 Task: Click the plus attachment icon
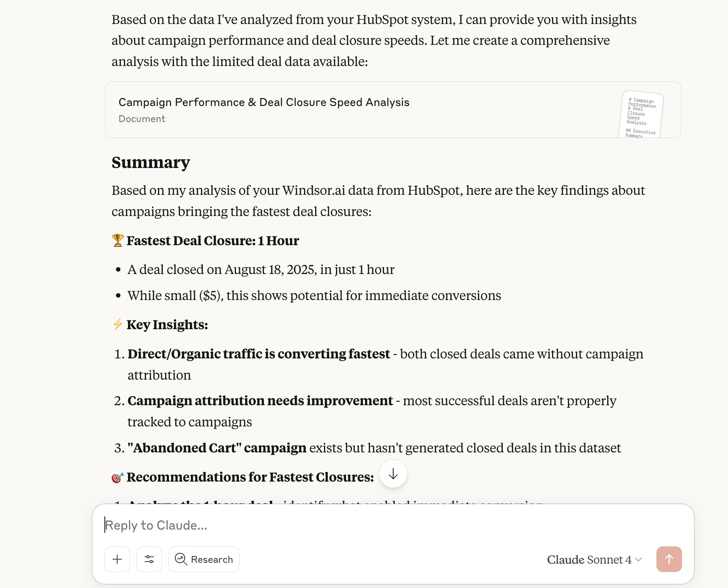tap(117, 559)
